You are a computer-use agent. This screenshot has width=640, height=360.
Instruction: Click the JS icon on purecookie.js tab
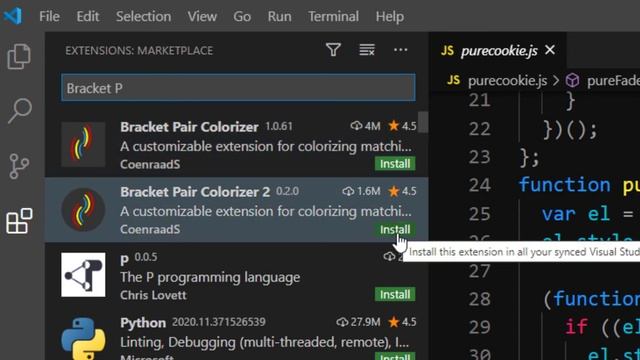[447, 51]
